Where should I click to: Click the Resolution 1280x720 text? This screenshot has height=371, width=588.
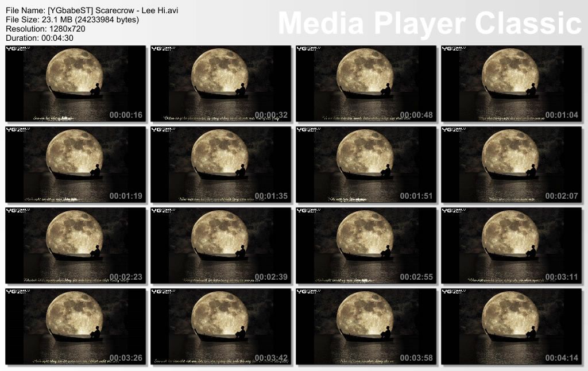coord(45,29)
